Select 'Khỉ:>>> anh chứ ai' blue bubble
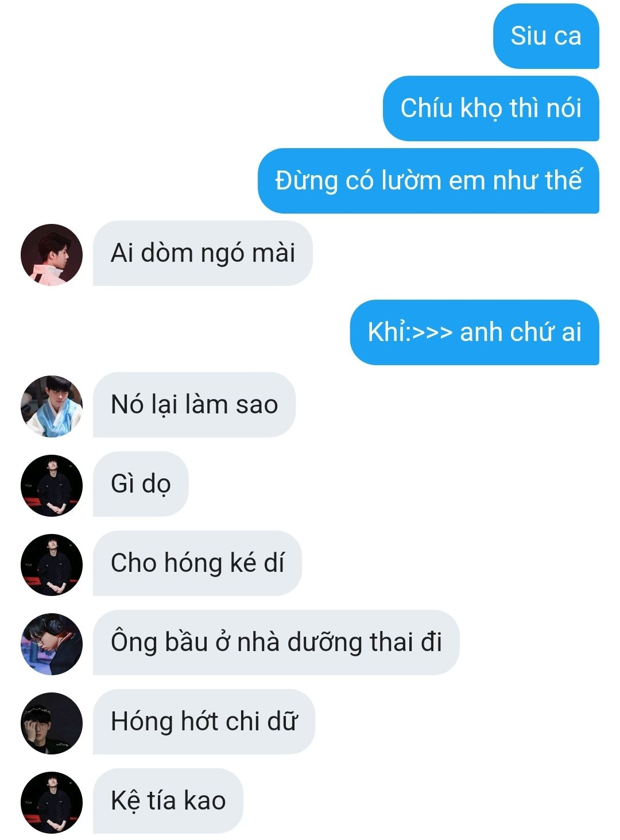The height and width of the screenshot is (840, 620). pos(475,332)
